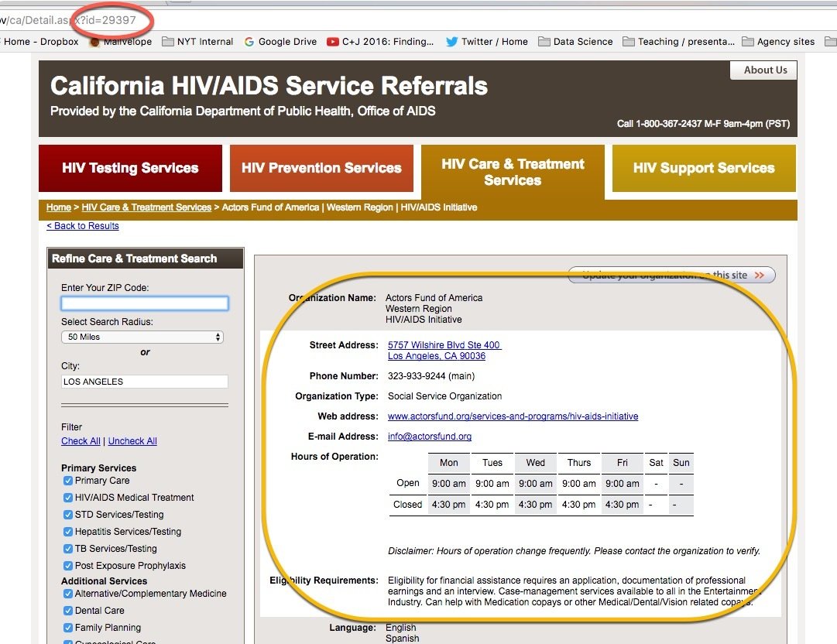The width and height of the screenshot is (837, 644).
Task: Uncheck Alternative/Complementary Medicine checkbox
Action: 68,594
